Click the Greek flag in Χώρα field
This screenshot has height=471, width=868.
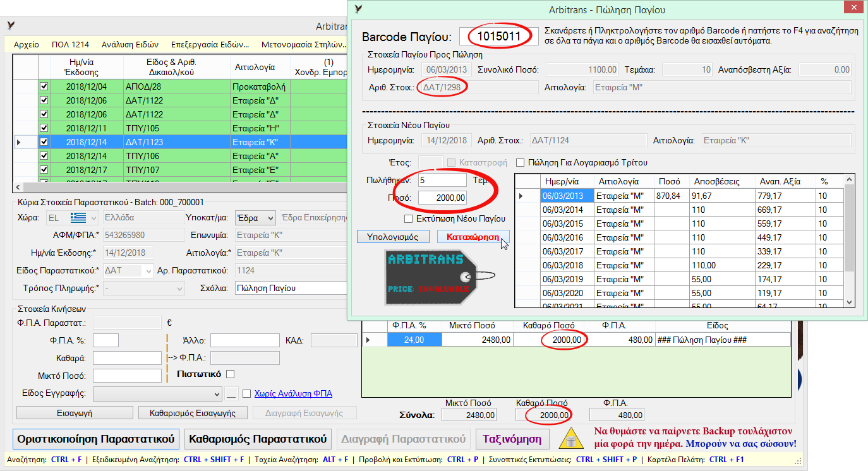[78, 218]
